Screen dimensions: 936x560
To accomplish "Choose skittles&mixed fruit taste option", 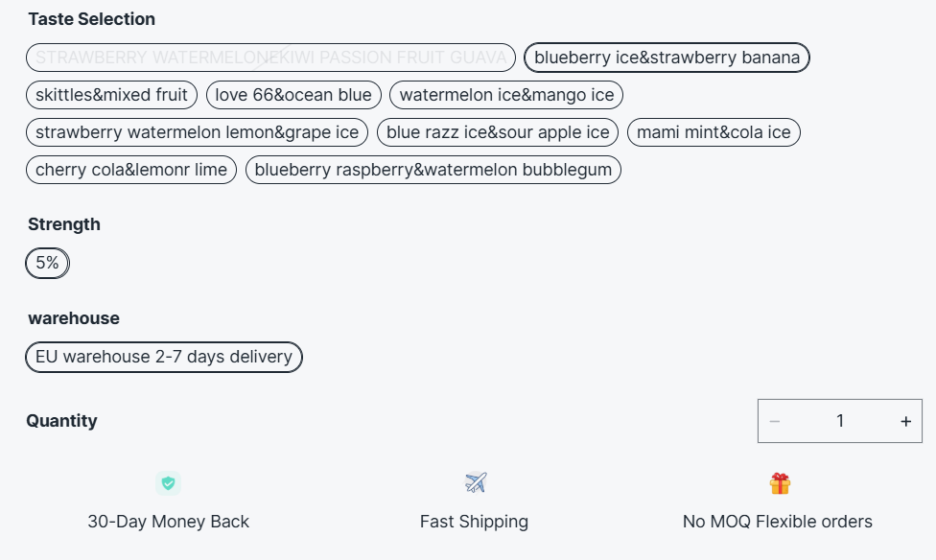I will tap(112, 95).
